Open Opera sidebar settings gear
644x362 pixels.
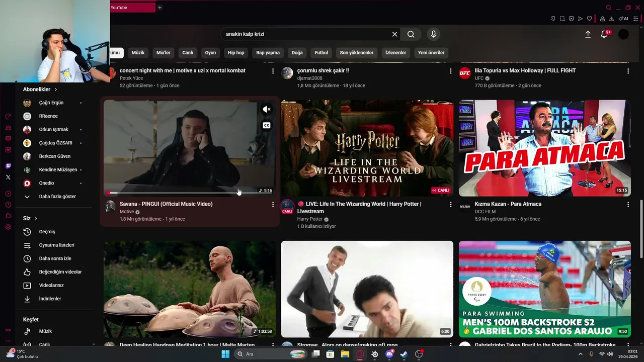(x=8, y=227)
